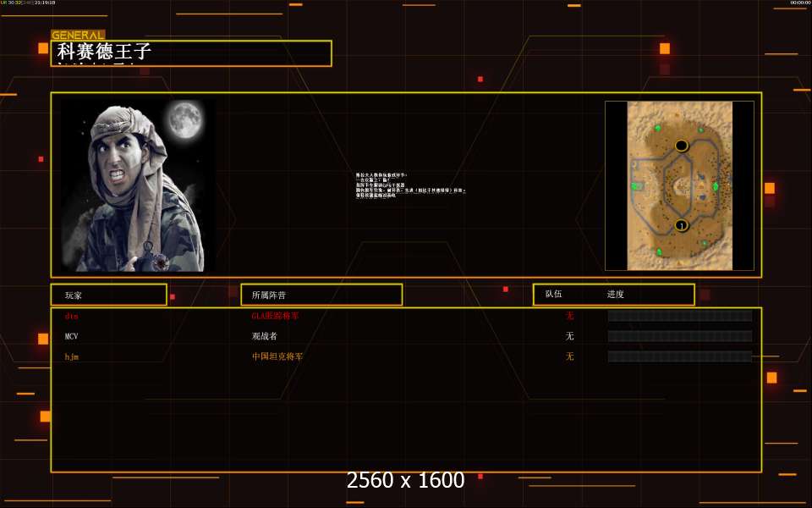Click the 科赛德王子 map title
This screenshot has width=812, height=508.
point(104,52)
